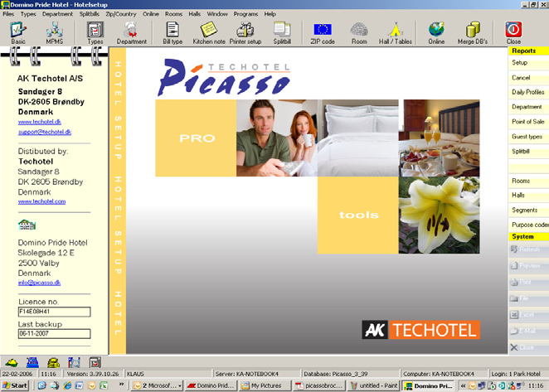Click the MPMS toolbar icon
Viewport: 549px width, 392px height.
[x=54, y=32]
